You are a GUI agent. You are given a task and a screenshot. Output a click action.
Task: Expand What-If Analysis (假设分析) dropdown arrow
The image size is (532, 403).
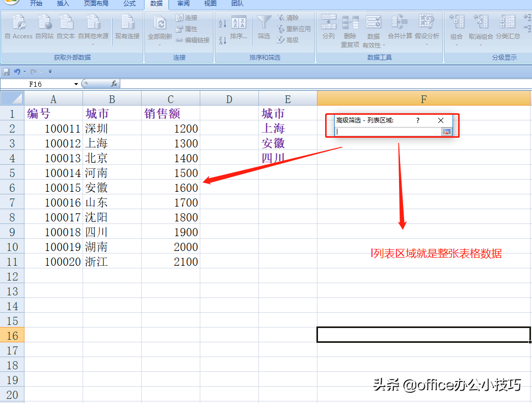(x=427, y=45)
